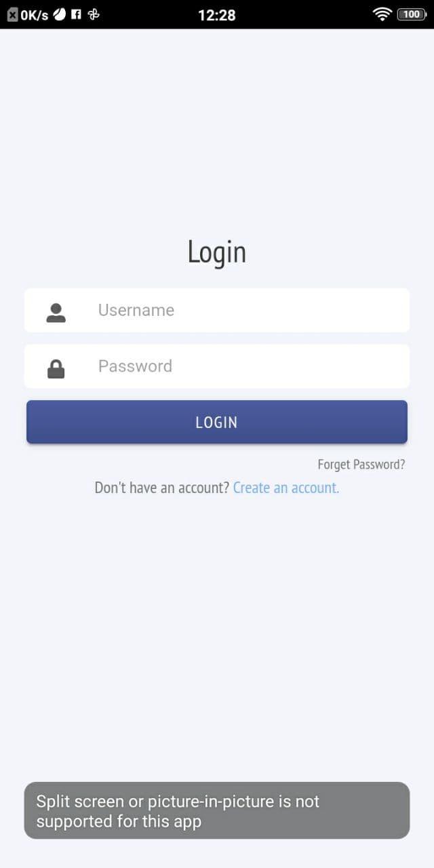Tap the Login heading text

tap(217, 252)
